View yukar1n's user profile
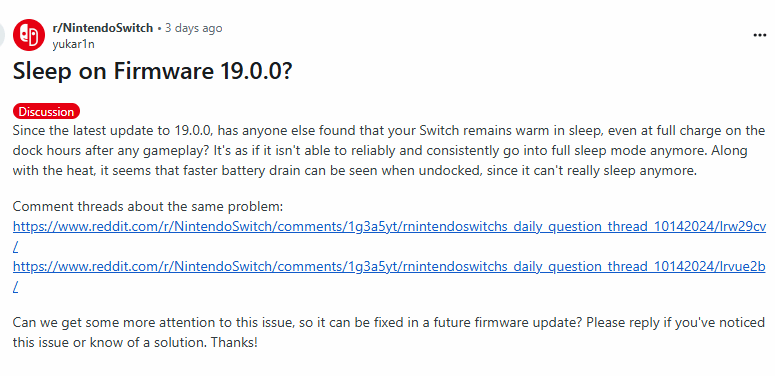775x376 pixels. coord(73,44)
